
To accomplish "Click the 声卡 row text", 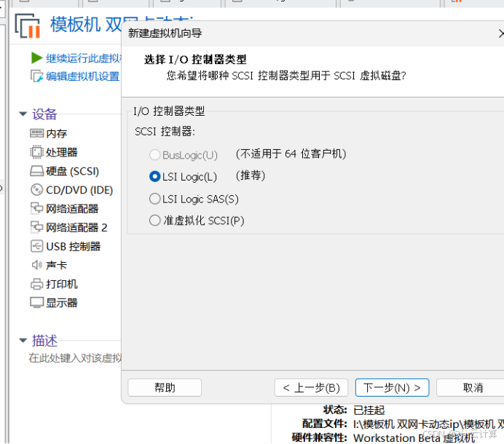I will [x=57, y=265].
